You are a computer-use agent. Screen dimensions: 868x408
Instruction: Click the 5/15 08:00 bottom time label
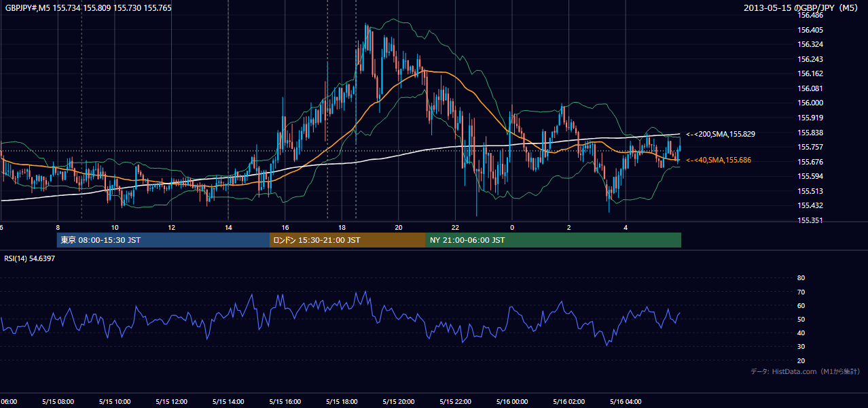pyautogui.click(x=58, y=402)
